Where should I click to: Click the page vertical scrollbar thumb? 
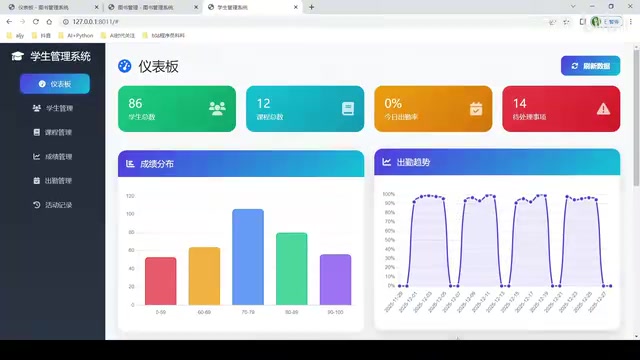point(636,118)
